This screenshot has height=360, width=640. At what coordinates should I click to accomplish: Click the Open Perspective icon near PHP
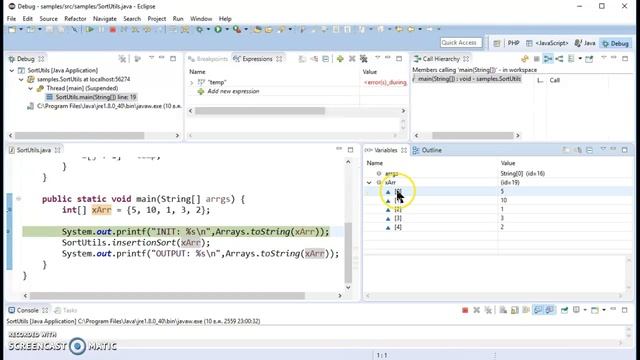(x=496, y=43)
